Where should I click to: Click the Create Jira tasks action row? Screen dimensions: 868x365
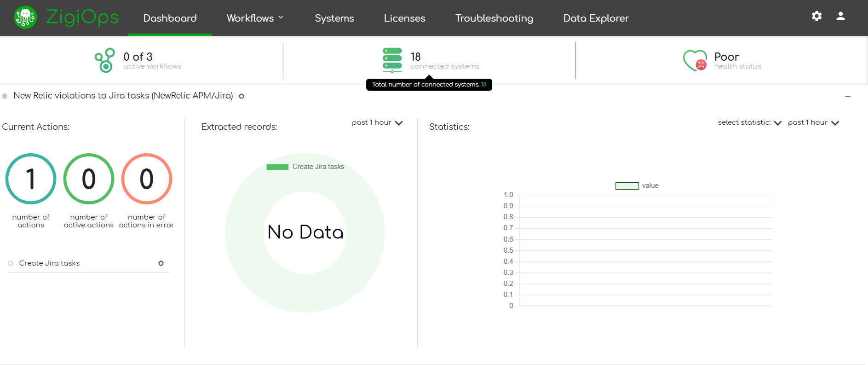[x=89, y=263]
